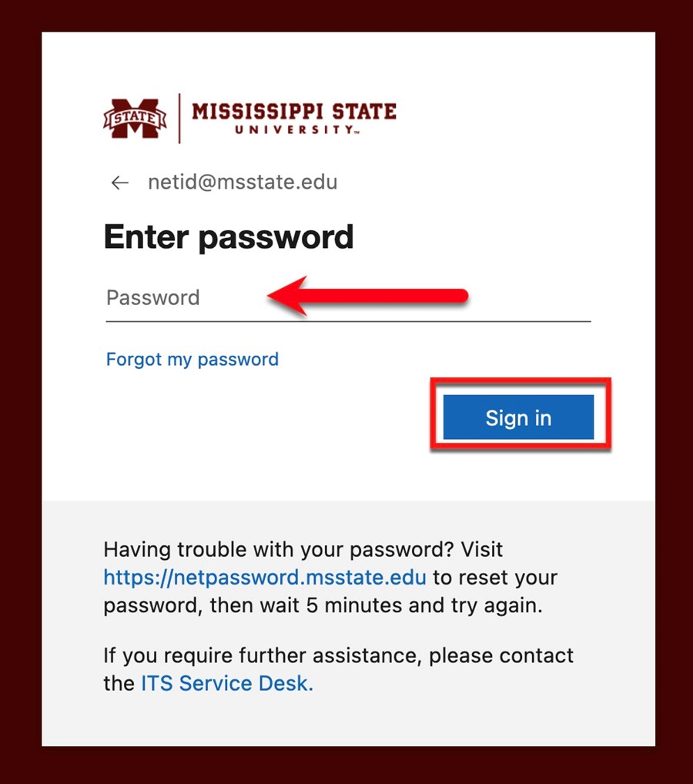This screenshot has height=784, width=693.
Task: Focus the Password input field
Action: 349,298
